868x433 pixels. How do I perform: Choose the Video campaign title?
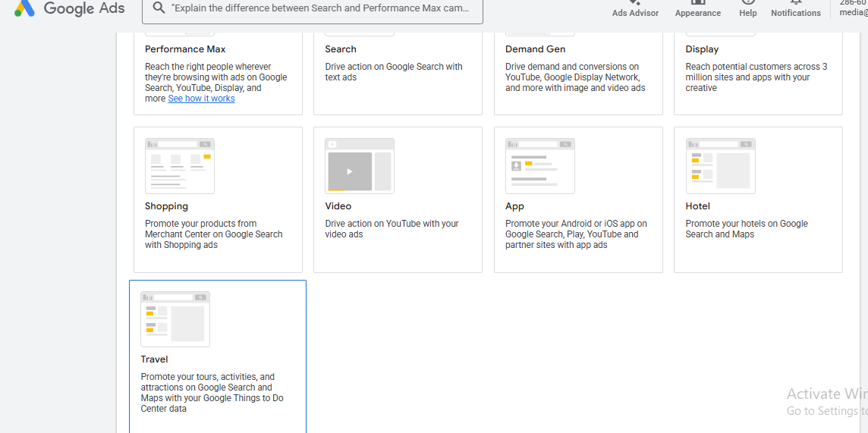338,206
